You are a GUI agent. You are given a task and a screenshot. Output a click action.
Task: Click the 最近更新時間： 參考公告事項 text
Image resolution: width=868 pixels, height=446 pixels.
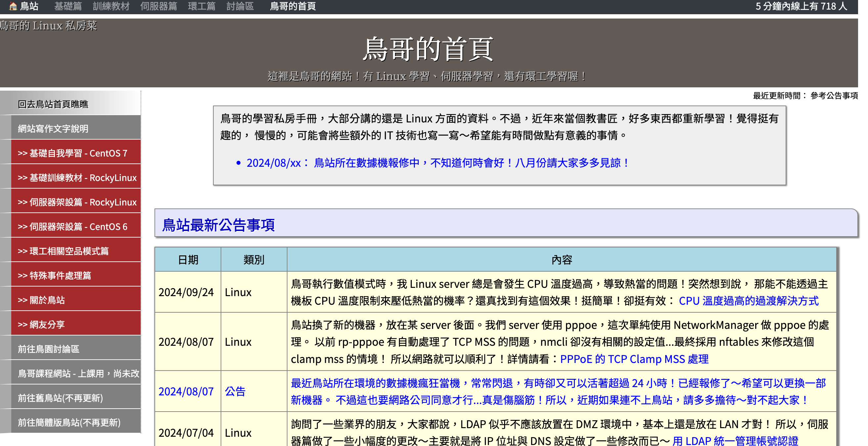[805, 96]
